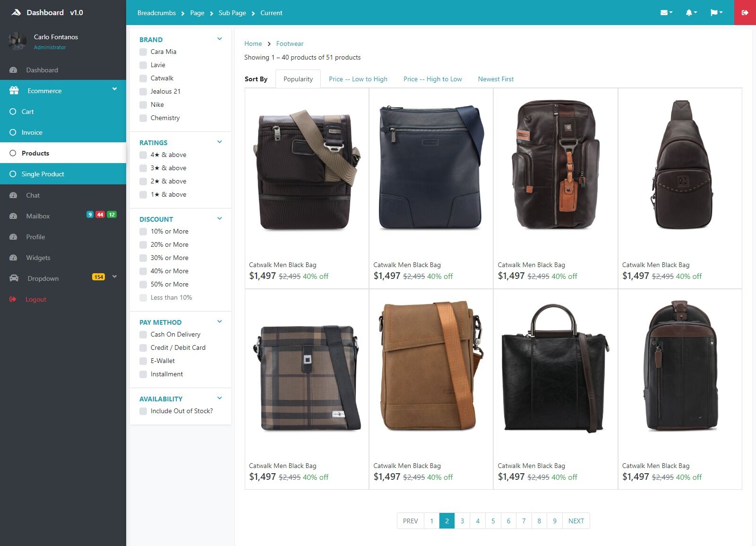This screenshot has height=546, width=756.
Task: Click the Mailbox red 44 badge
Action: pyautogui.click(x=100, y=215)
